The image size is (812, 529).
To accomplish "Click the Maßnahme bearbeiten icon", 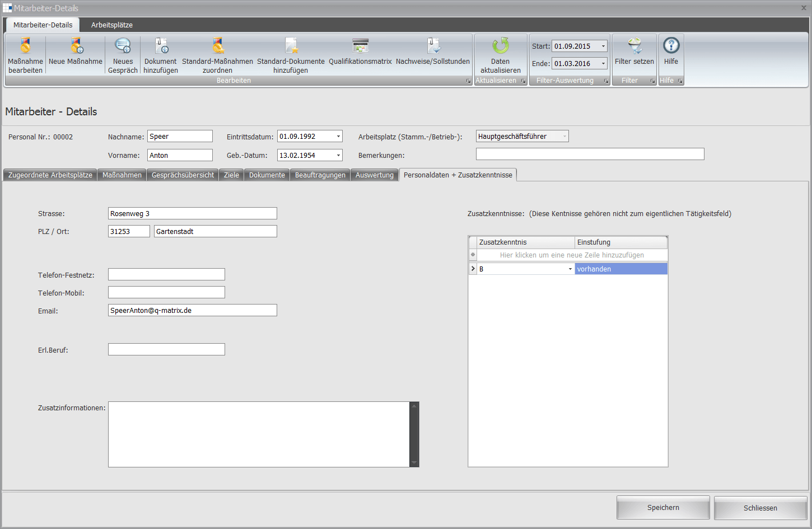I will [x=25, y=46].
